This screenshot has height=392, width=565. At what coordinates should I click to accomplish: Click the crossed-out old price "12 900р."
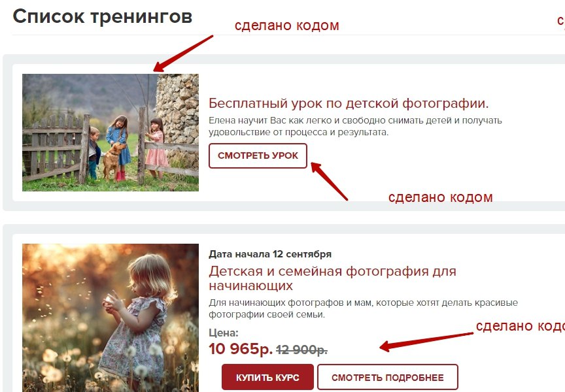coord(301,350)
